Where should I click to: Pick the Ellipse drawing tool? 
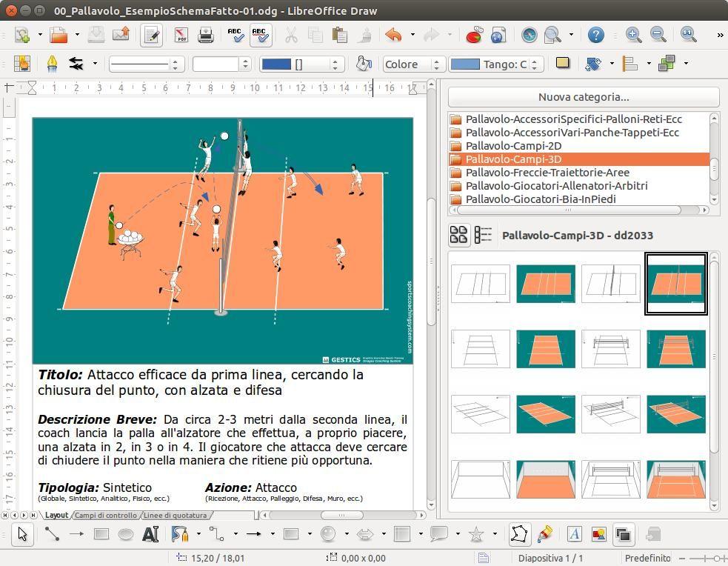(126, 534)
